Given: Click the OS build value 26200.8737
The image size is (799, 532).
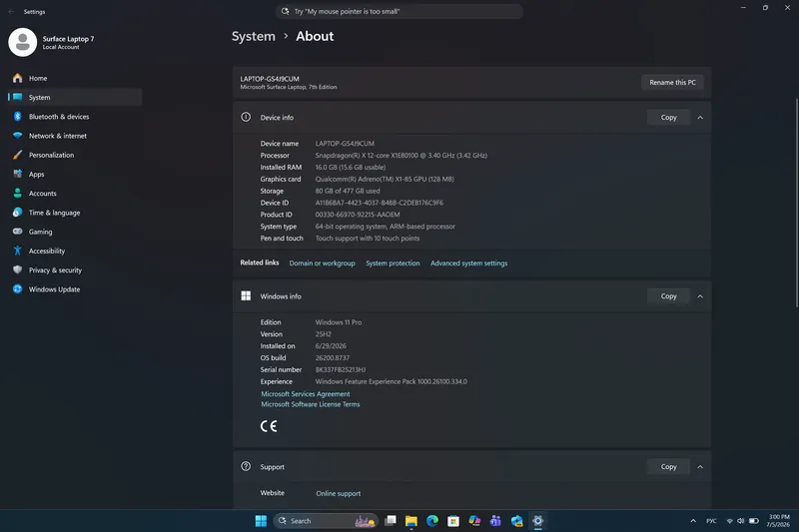Looking at the screenshot, I should 333,358.
